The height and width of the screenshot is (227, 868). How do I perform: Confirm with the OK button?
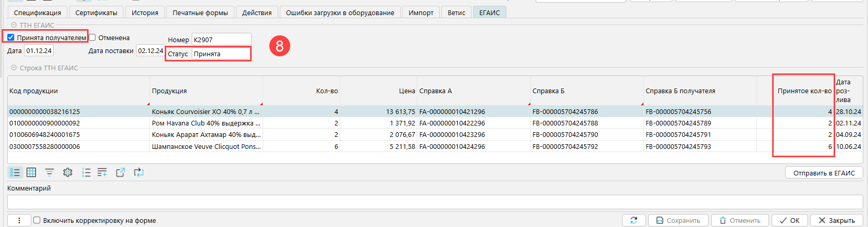tap(789, 220)
